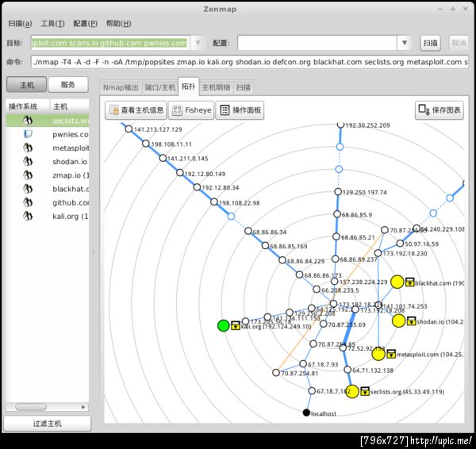
Task: Open the 工具(T) menu
Action: (53, 23)
